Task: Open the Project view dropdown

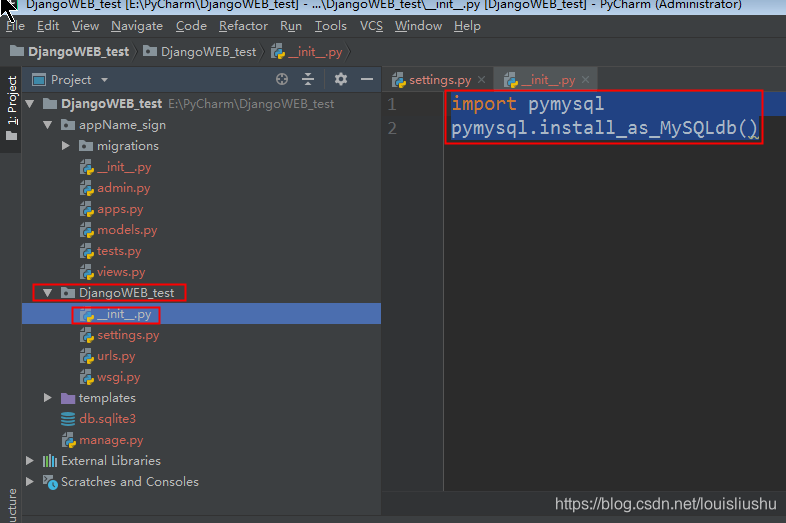Action: coord(104,80)
